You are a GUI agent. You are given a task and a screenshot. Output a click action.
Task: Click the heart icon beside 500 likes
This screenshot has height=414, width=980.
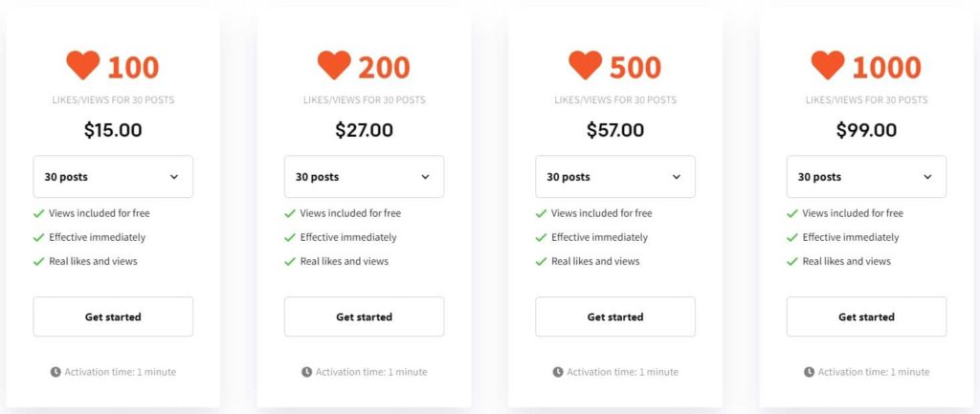click(x=586, y=66)
